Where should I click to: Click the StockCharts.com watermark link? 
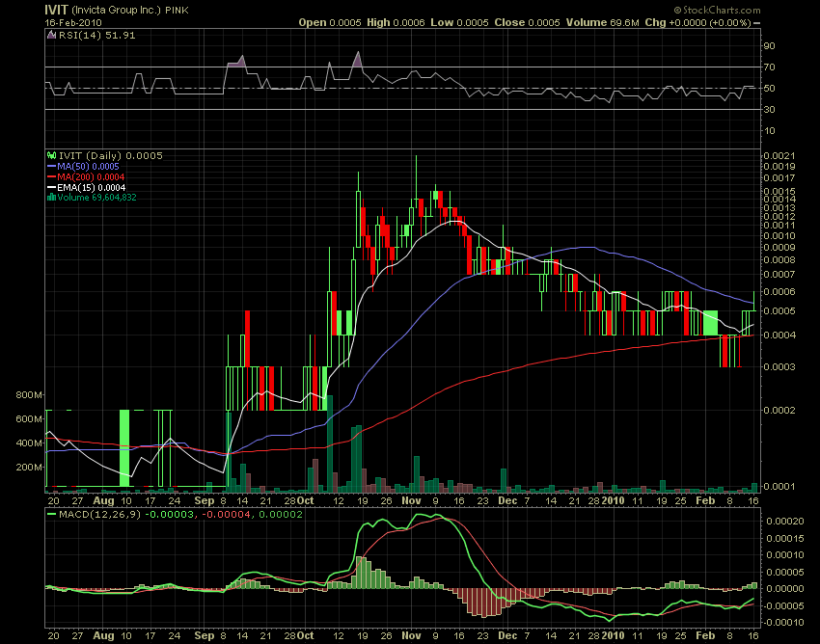pyautogui.click(x=717, y=10)
